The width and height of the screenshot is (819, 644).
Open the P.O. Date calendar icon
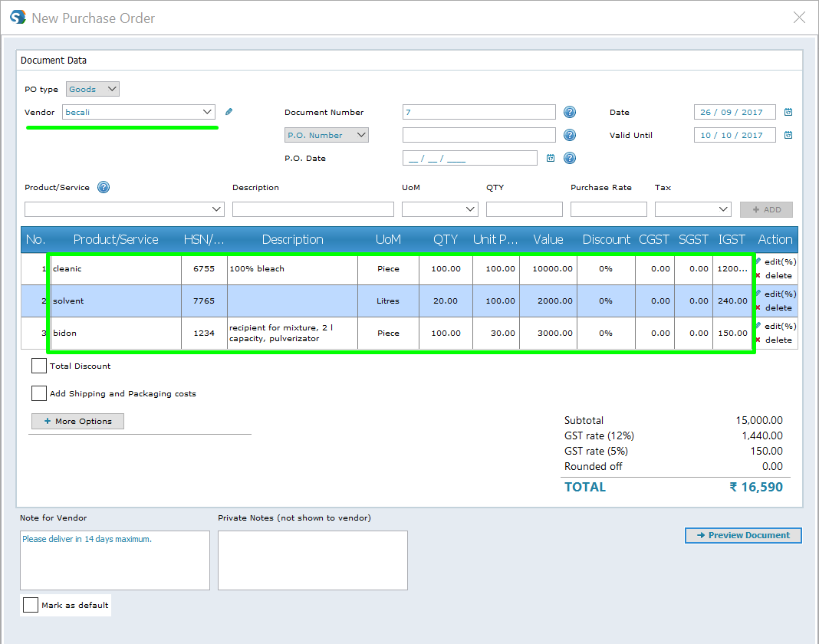550,158
